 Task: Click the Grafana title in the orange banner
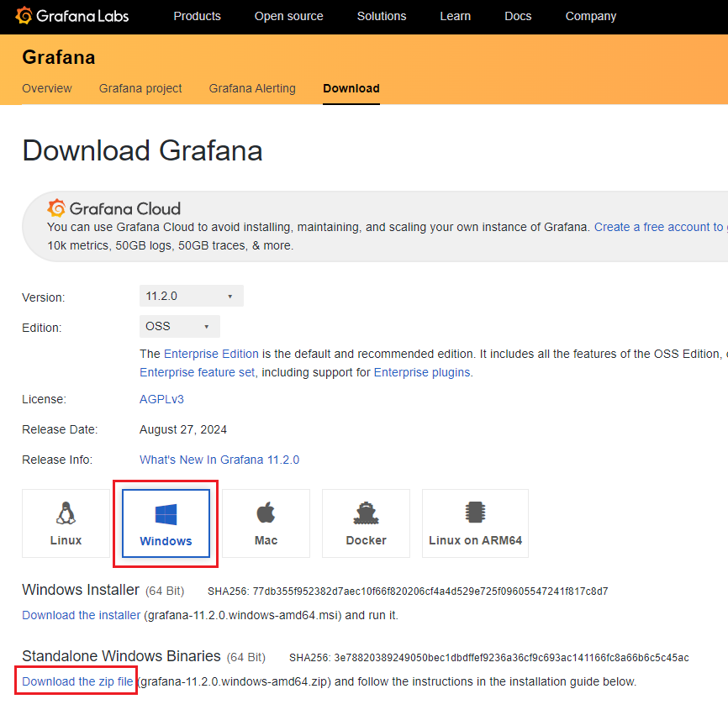[59, 57]
